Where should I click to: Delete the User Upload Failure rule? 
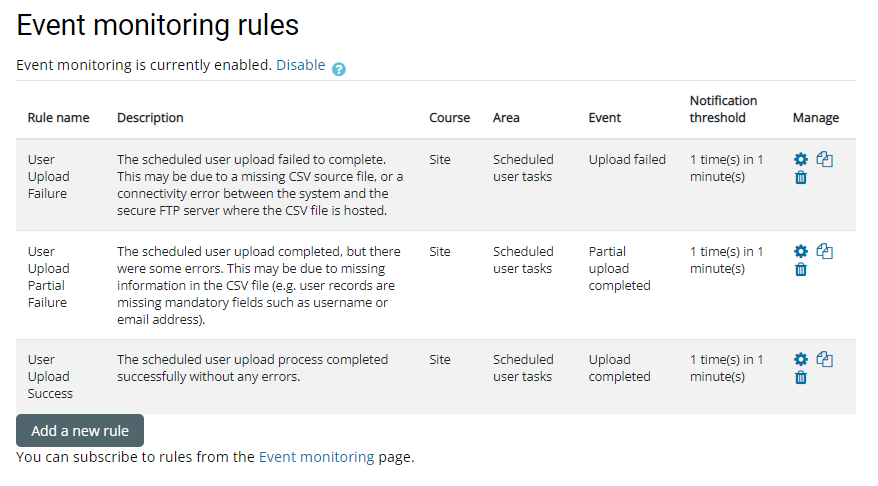(x=800, y=178)
